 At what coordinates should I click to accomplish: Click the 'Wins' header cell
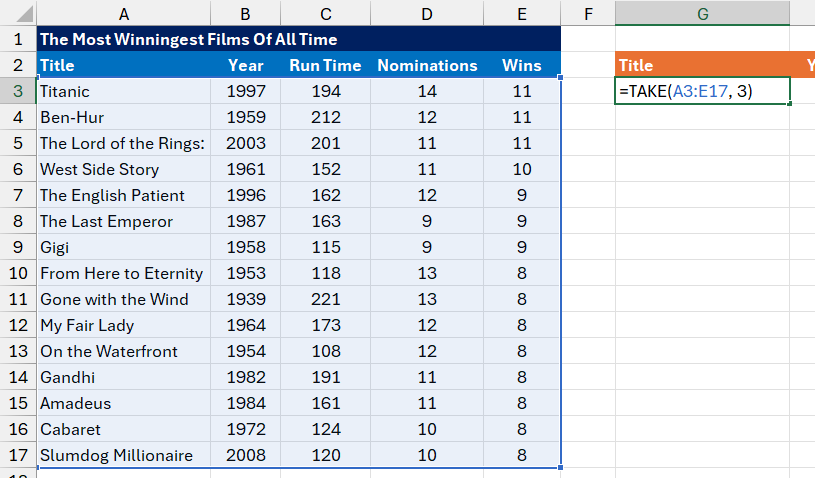[x=522, y=65]
